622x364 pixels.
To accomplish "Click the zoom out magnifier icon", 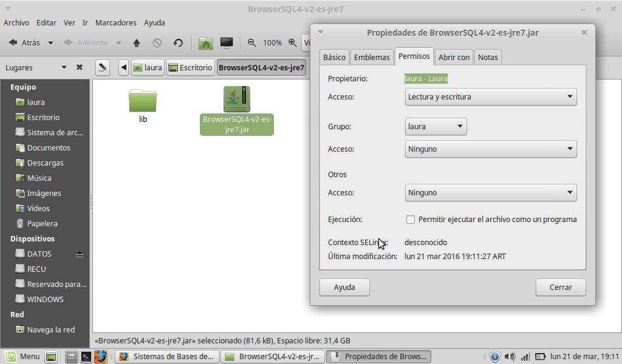I will (252, 43).
